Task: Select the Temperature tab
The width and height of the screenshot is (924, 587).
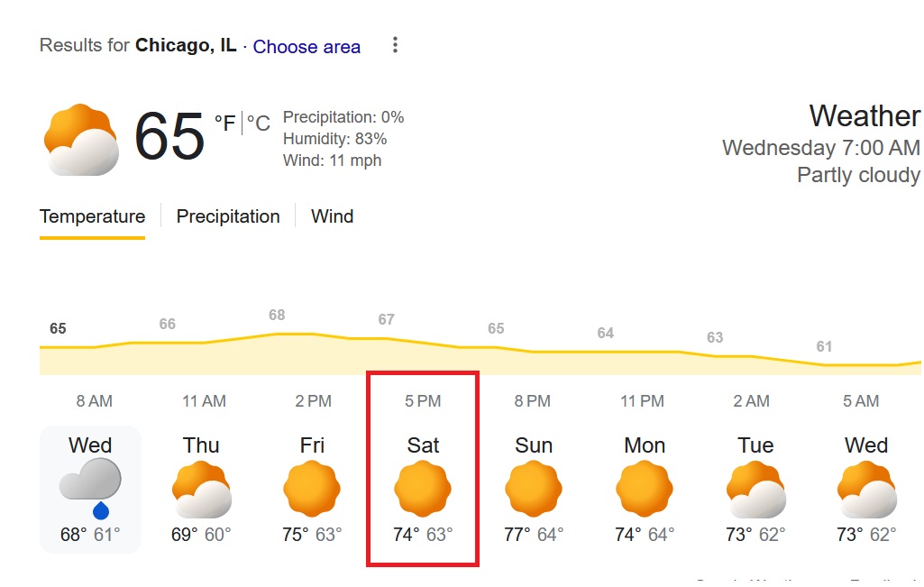Action: pos(92,216)
